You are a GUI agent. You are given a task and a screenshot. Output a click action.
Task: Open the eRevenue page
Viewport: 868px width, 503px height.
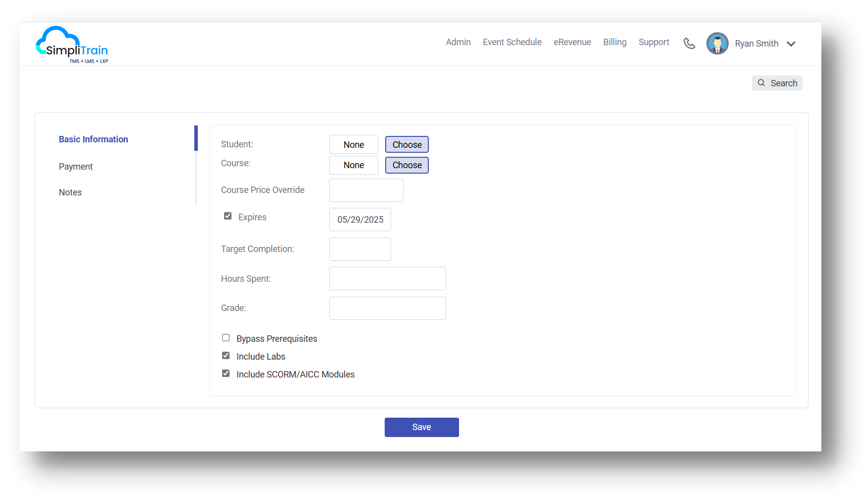point(572,42)
